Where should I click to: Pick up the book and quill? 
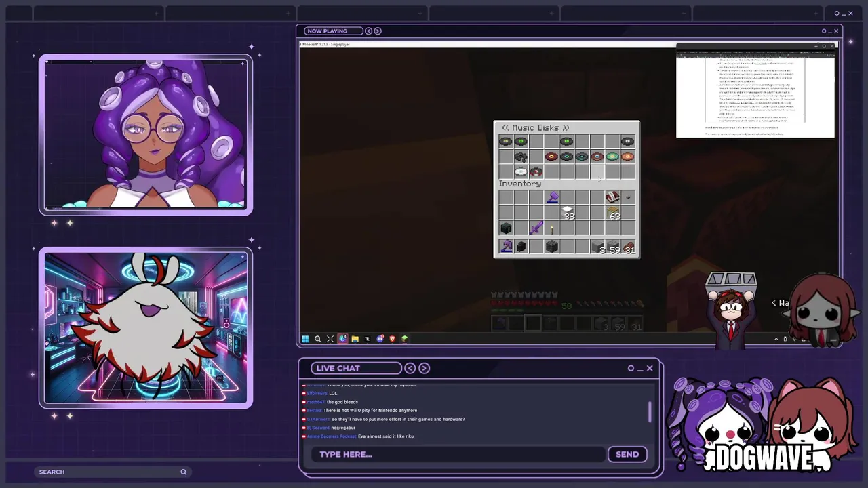pos(612,197)
